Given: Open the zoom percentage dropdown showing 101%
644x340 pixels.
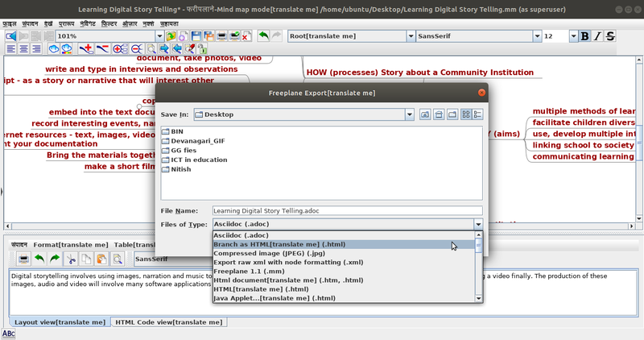Looking at the screenshot, I should [159, 36].
